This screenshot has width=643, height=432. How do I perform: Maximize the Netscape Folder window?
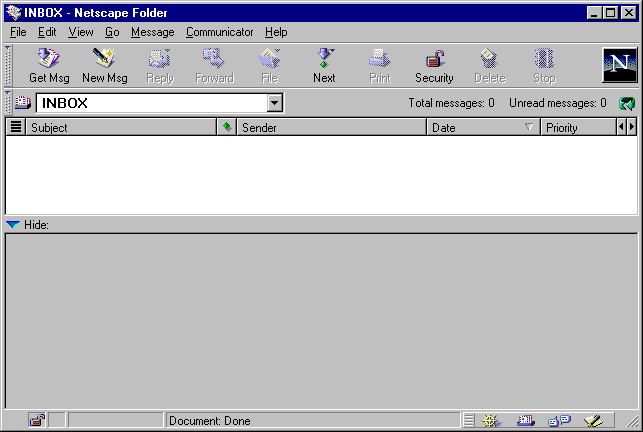(610, 13)
